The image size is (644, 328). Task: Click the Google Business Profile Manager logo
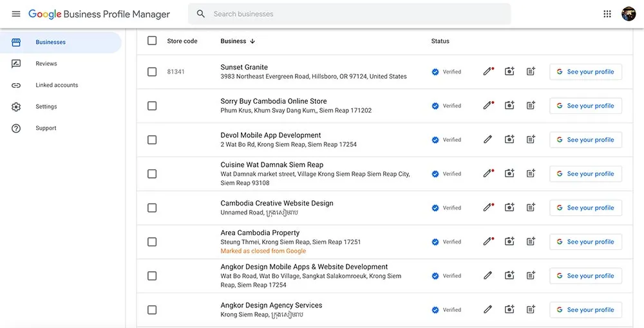tap(99, 14)
